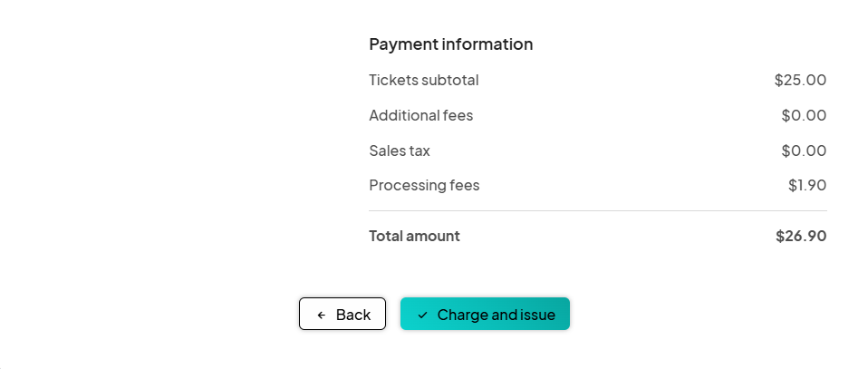Click the 'Sales tax' label

coord(400,151)
